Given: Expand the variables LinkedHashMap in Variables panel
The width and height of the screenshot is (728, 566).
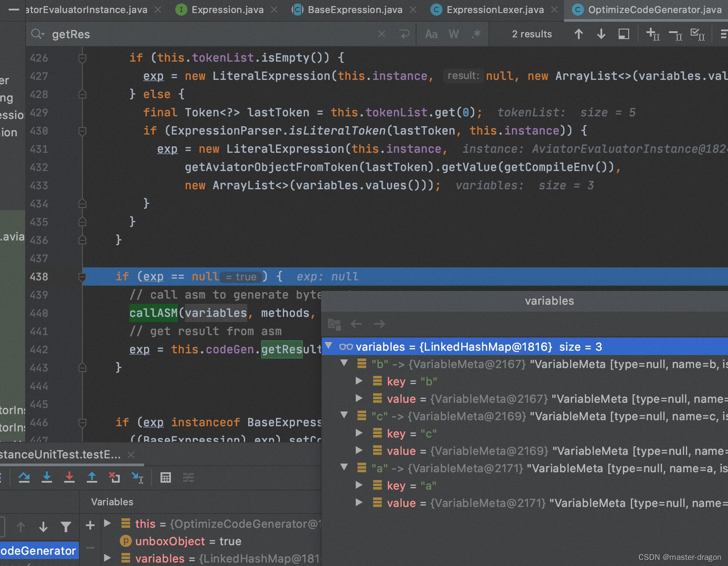Looking at the screenshot, I should coord(108,558).
